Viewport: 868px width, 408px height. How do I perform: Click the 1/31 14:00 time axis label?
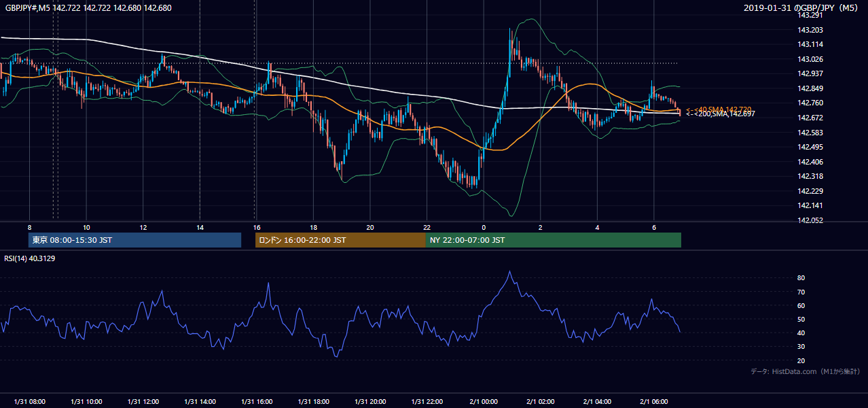point(200,402)
